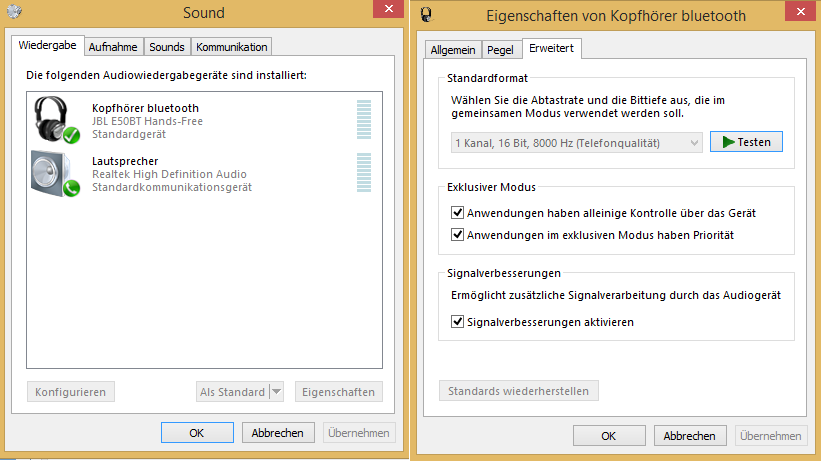
Task: Open the Pegel tab
Action: pos(500,50)
